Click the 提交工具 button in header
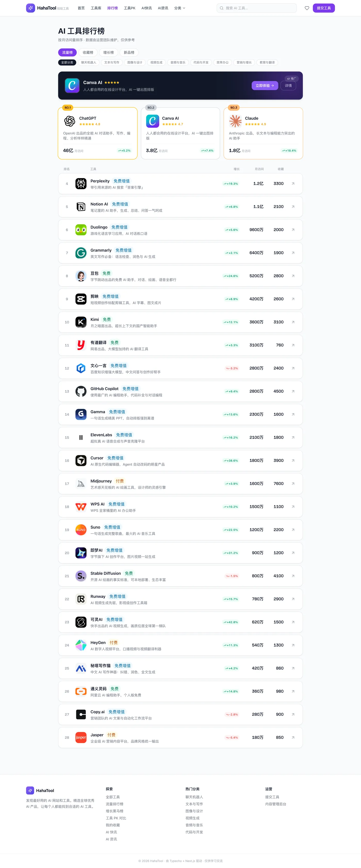The image size is (361, 868). [x=324, y=8]
